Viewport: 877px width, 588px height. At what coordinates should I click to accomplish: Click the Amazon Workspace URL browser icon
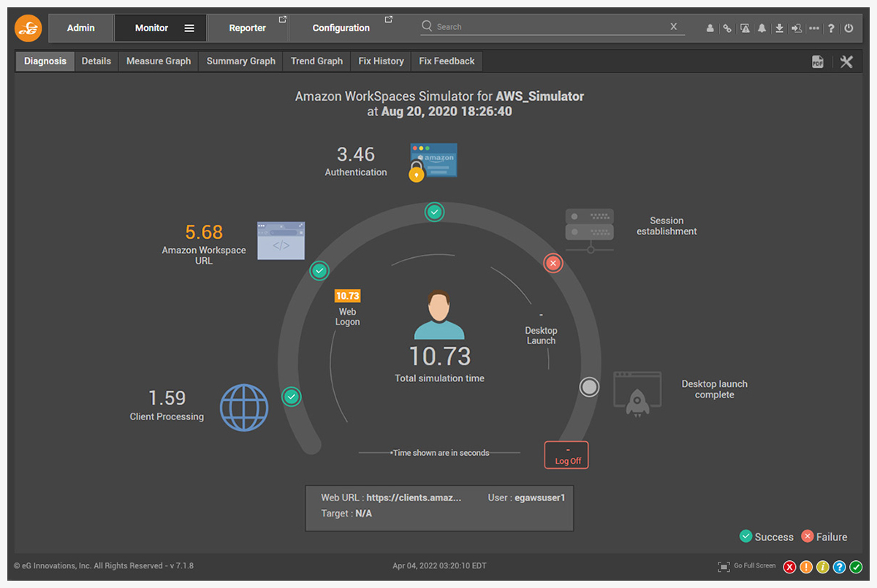281,240
